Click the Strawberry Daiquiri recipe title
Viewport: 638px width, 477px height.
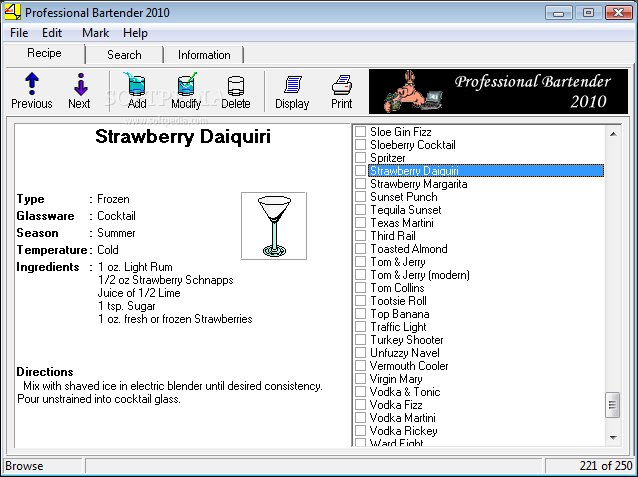183,137
